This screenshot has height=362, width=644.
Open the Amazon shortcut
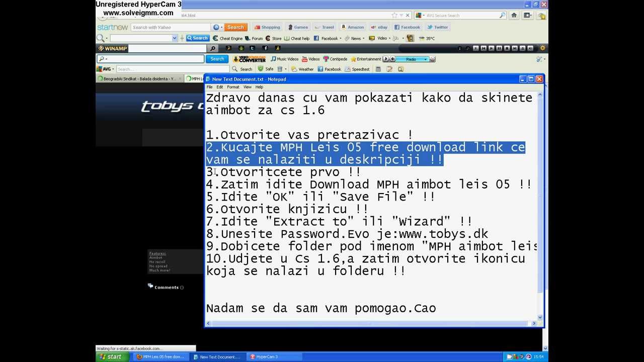click(352, 27)
